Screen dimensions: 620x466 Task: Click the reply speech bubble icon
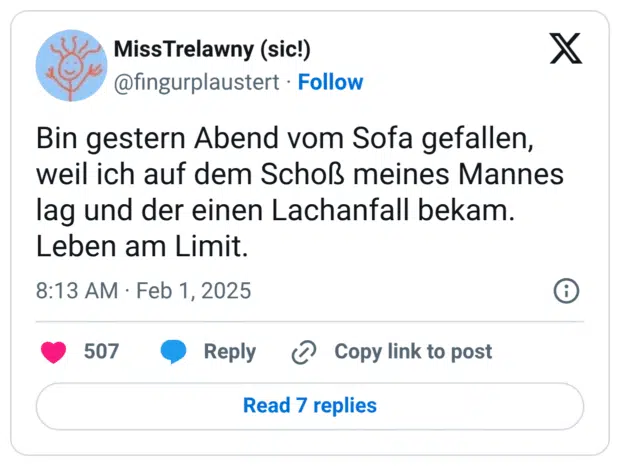[x=174, y=352]
